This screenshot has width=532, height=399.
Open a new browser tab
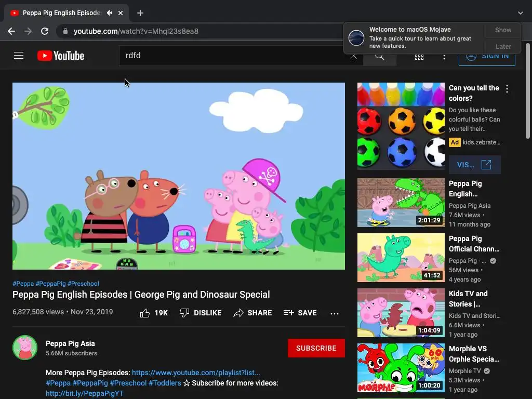(x=140, y=13)
